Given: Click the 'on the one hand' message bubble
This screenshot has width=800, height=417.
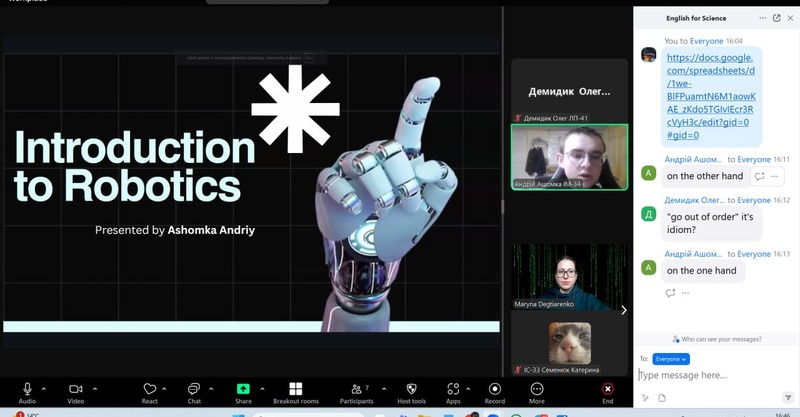Looking at the screenshot, I should [703, 271].
